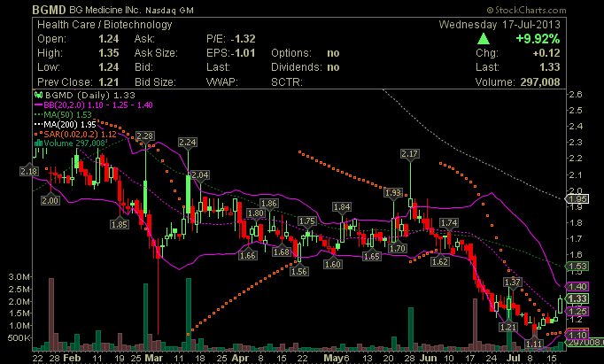The width and height of the screenshot is (604, 364).
Task: Click the High value 1.35
Action: pyautogui.click(x=109, y=53)
